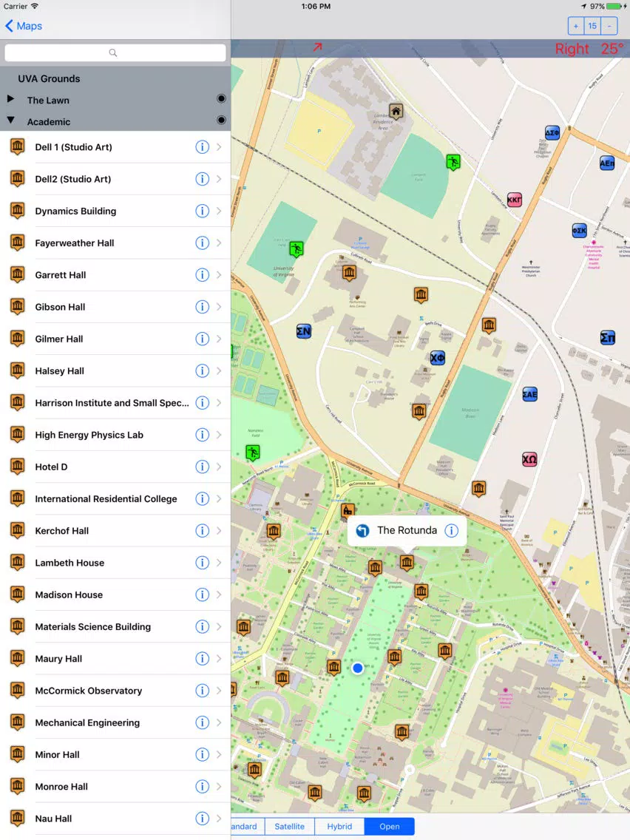The height and width of the screenshot is (840, 630).
Task: Focus the search field above UVA Grounds
Action: (x=115, y=52)
